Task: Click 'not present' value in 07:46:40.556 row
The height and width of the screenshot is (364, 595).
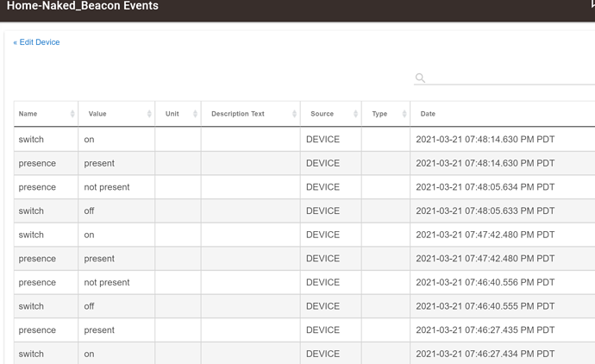Action: click(107, 283)
